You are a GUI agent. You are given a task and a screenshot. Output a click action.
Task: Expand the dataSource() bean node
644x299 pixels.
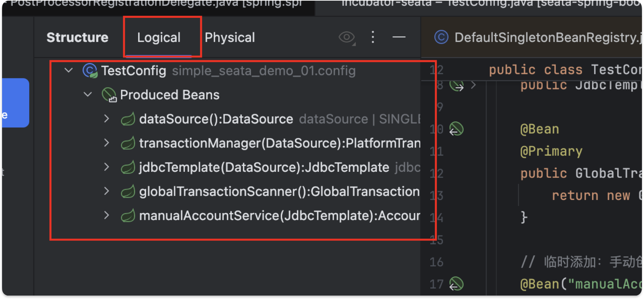point(107,119)
